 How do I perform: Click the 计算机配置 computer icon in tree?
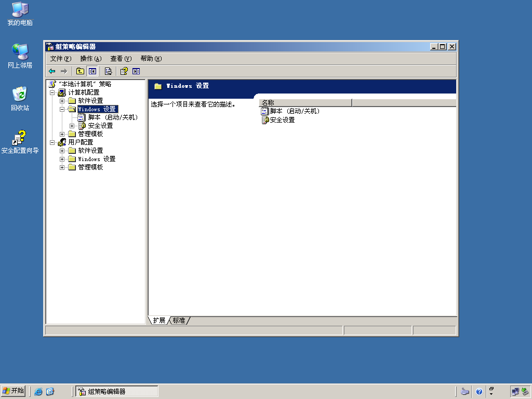coord(62,92)
